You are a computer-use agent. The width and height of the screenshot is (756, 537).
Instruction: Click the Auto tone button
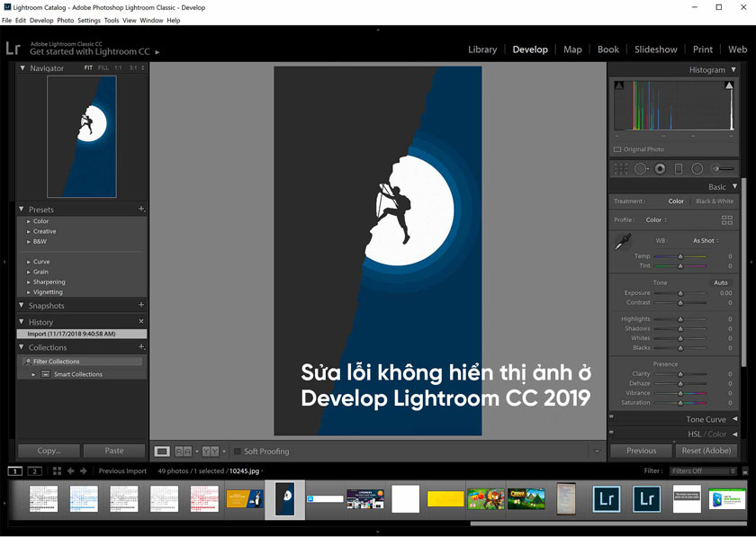tap(720, 282)
